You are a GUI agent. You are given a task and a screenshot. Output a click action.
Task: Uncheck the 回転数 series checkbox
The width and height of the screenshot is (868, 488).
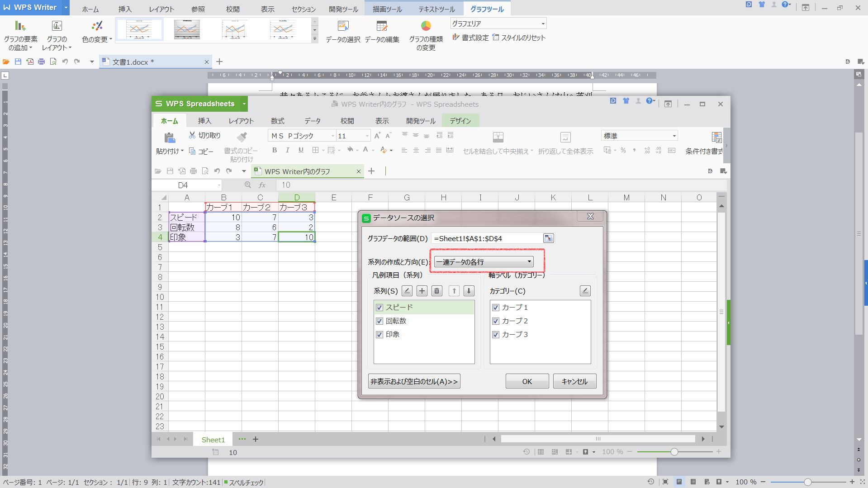379,321
